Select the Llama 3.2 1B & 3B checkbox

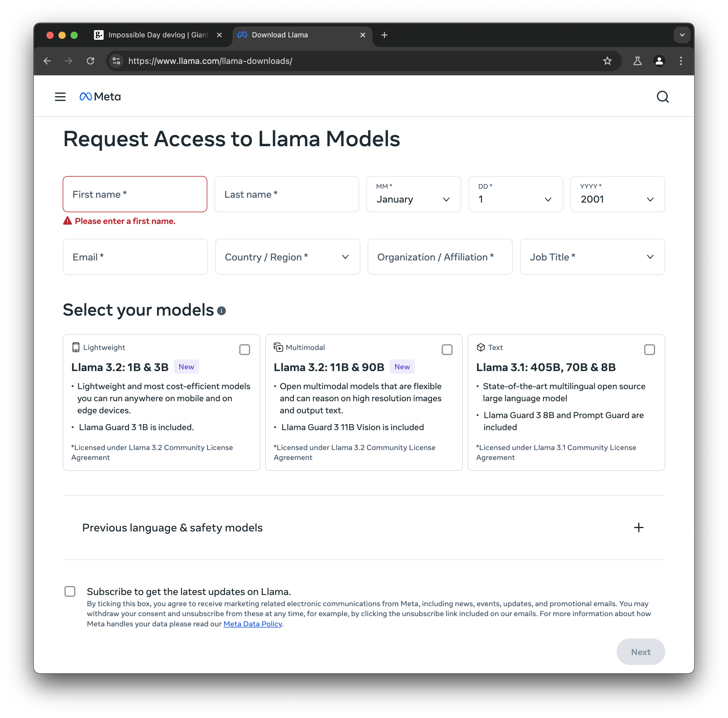245,349
